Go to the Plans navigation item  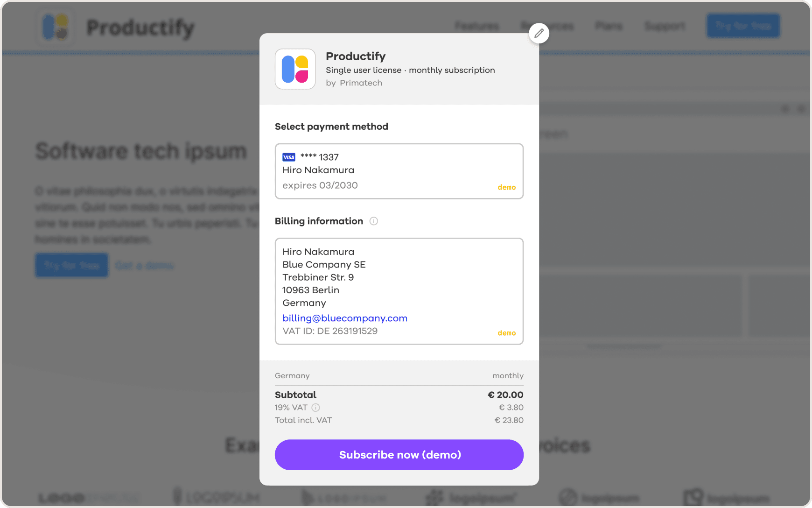[x=609, y=26]
